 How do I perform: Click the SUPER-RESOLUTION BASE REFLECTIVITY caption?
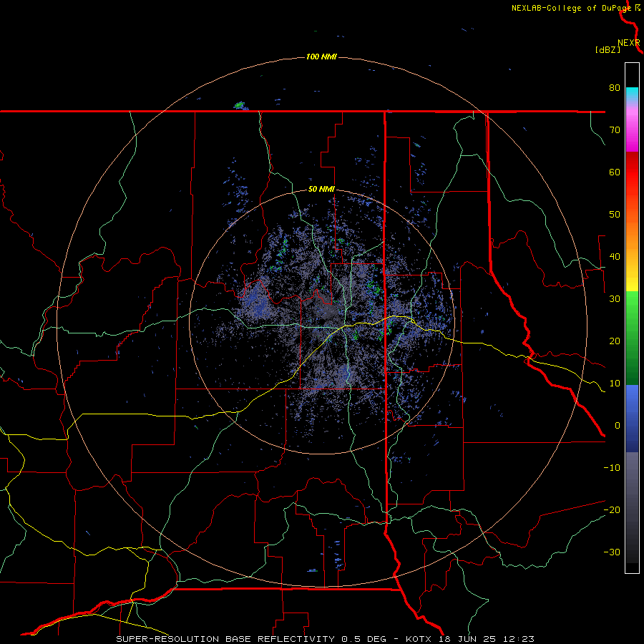225,639
